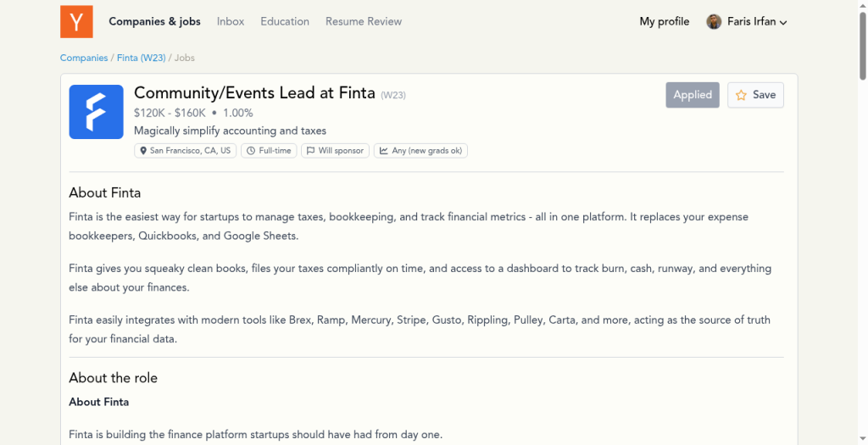Follow the Finta (W23) breadcrumb link
Image resolution: width=868 pixels, height=445 pixels.
point(142,58)
